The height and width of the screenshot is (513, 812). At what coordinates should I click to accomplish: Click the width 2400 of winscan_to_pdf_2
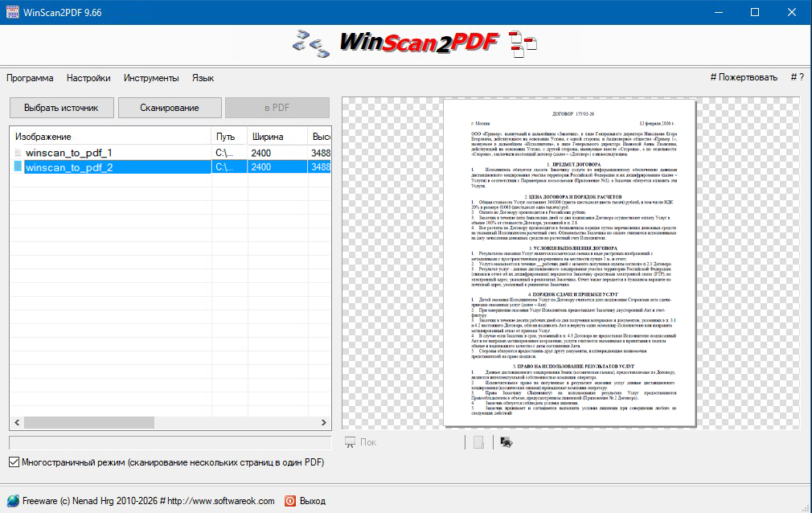pyautogui.click(x=261, y=167)
